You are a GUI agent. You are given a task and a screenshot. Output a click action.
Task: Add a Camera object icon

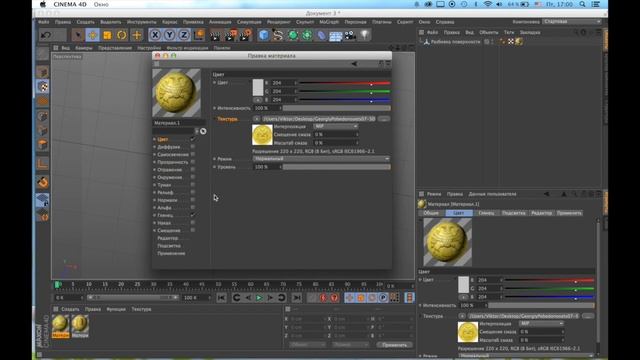coord(350,36)
